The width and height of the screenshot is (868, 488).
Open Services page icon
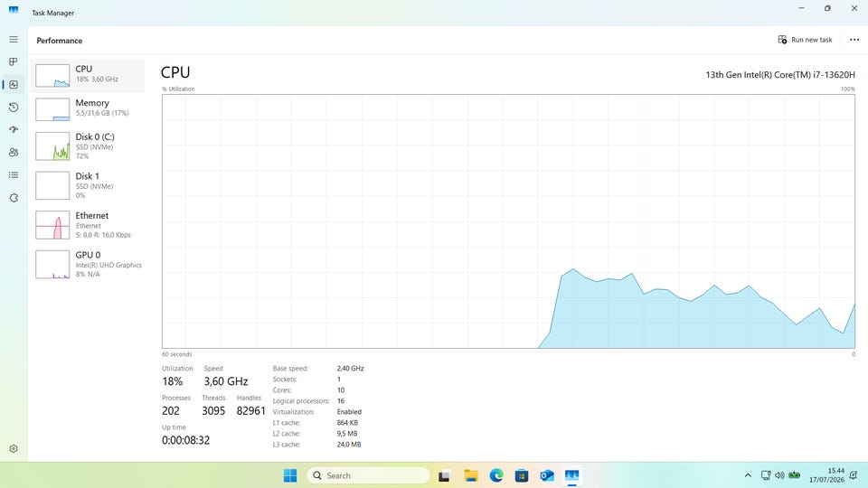coord(14,198)
